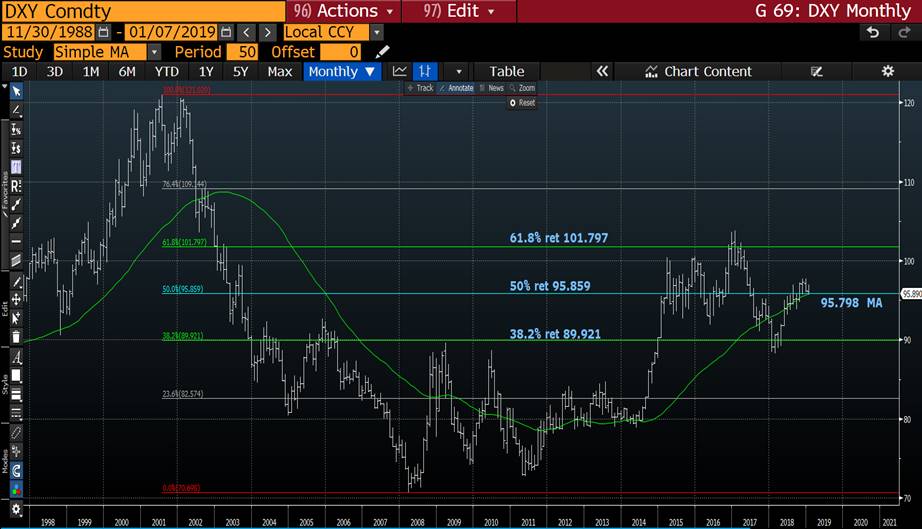
Task: Open chart settings gear icon
Action: [887, 71]
